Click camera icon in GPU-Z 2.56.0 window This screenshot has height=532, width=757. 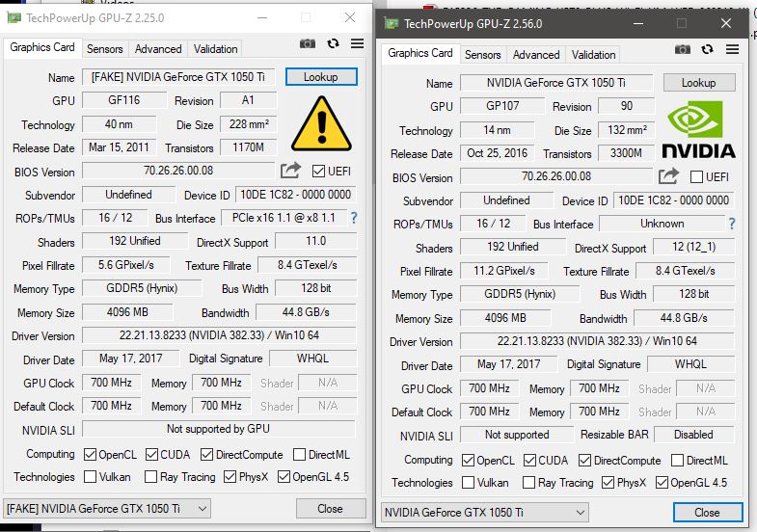point(682,49)
